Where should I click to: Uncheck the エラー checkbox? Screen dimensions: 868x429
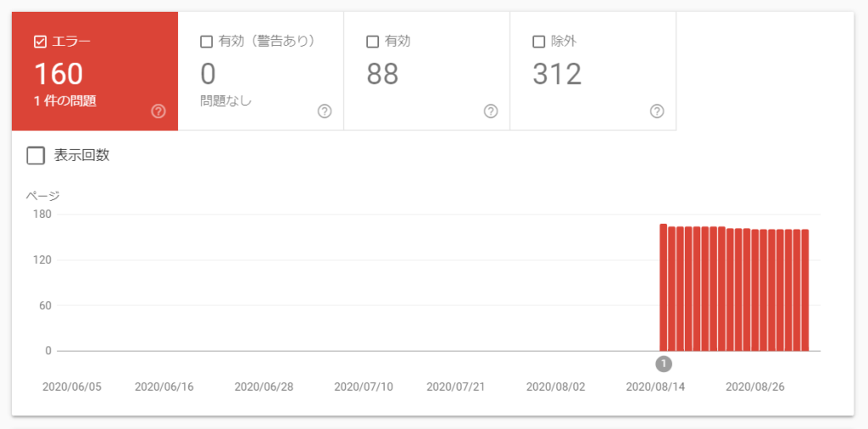(x=40, y=42)
